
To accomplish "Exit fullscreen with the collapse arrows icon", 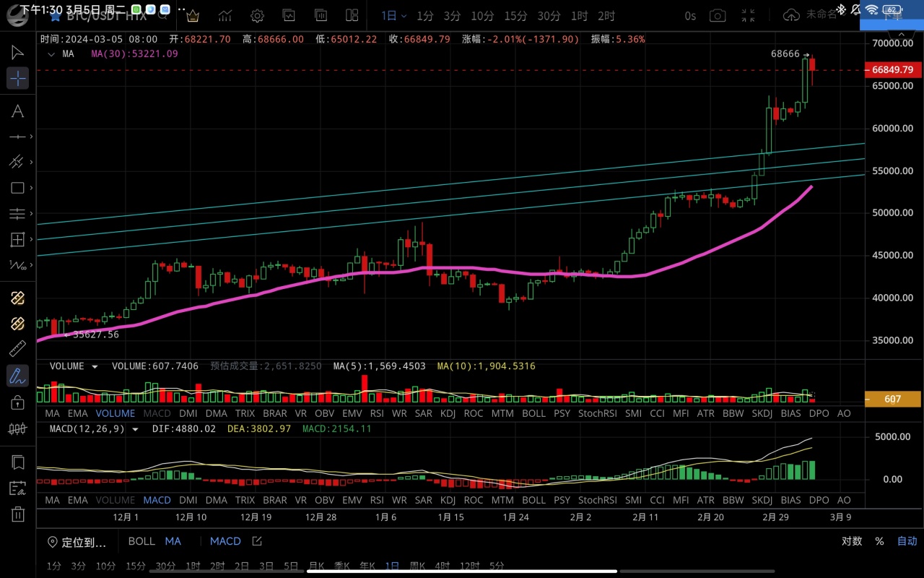I will 749,16.
